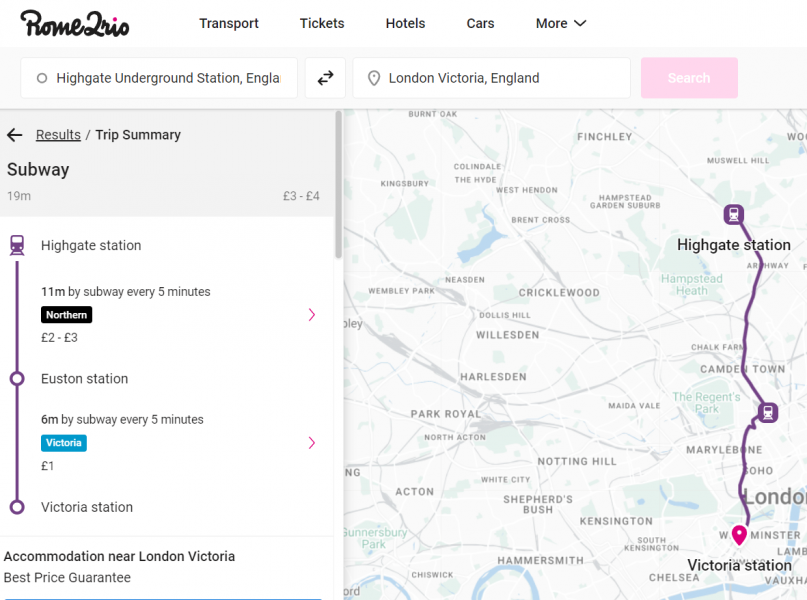Go back via the Results link
The image size is (807, 600).
point(58,135)
